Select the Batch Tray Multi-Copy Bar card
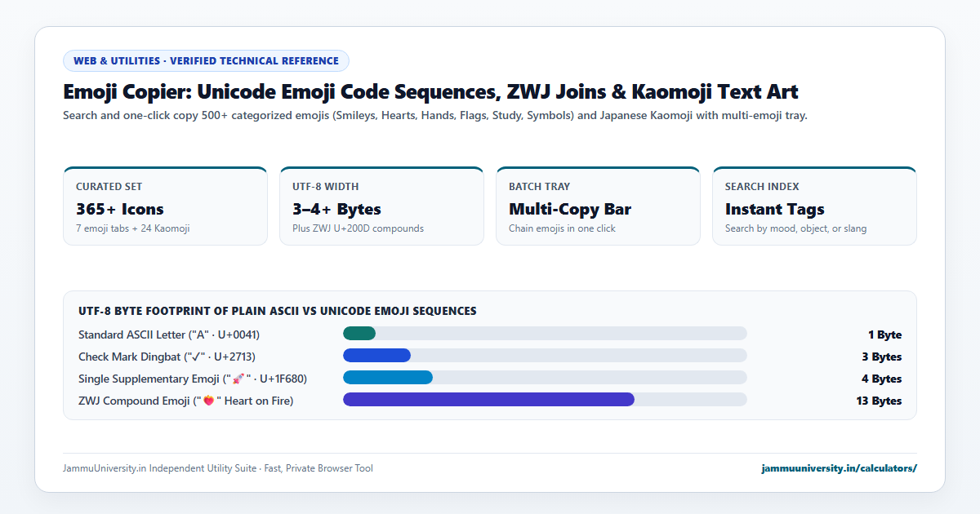Image resolution: width=980 pixels, height=514 pixels. (x=598, y=206)
